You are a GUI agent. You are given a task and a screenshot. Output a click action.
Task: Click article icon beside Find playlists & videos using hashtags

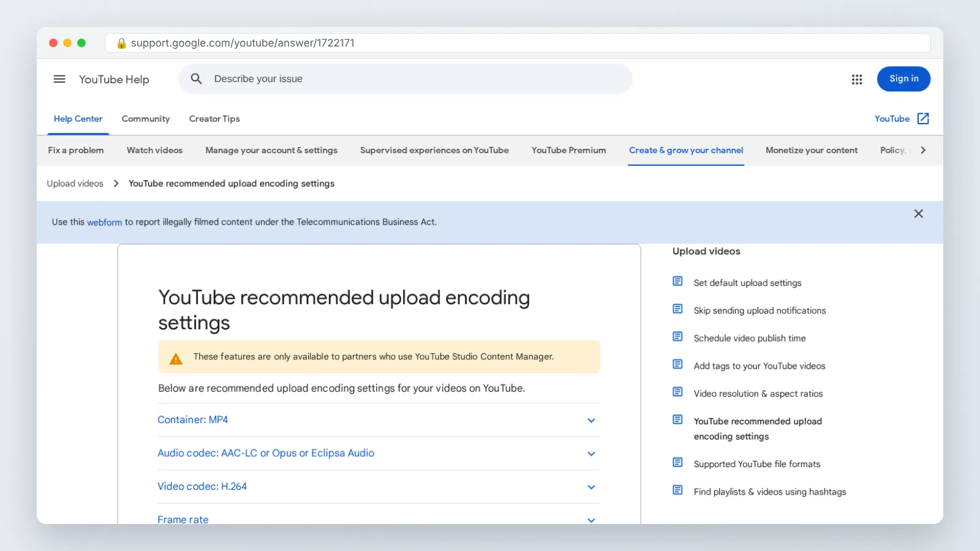(x=677, y=490)
